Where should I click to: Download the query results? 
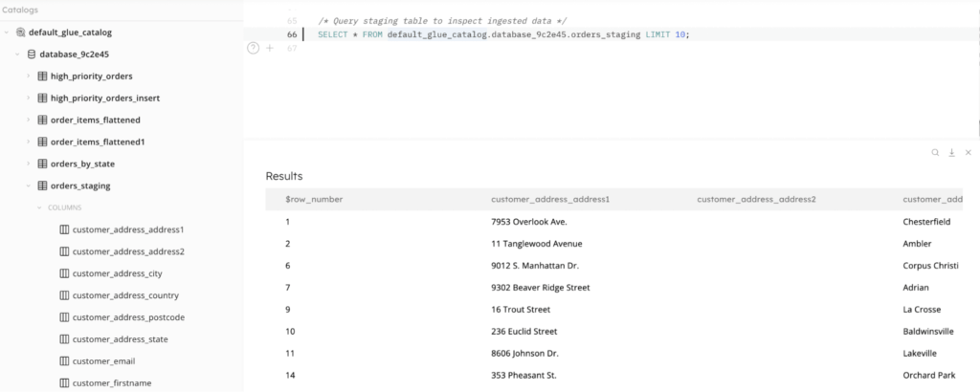[x=951, y=152]
